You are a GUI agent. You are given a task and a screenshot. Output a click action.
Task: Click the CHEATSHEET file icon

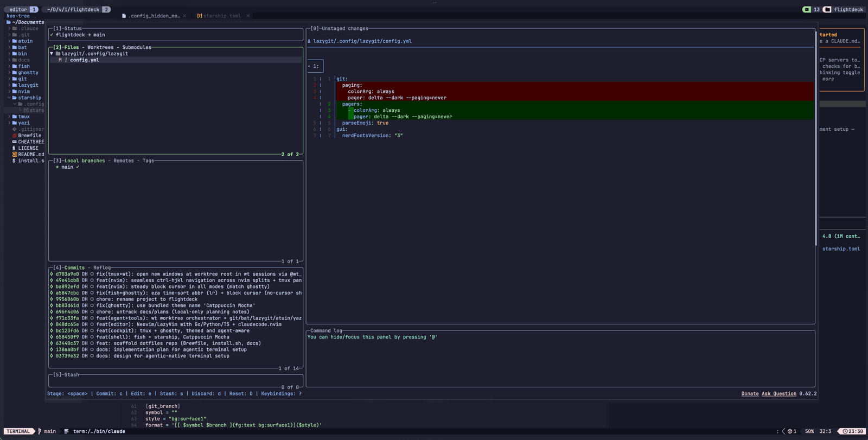coord(15,142)
